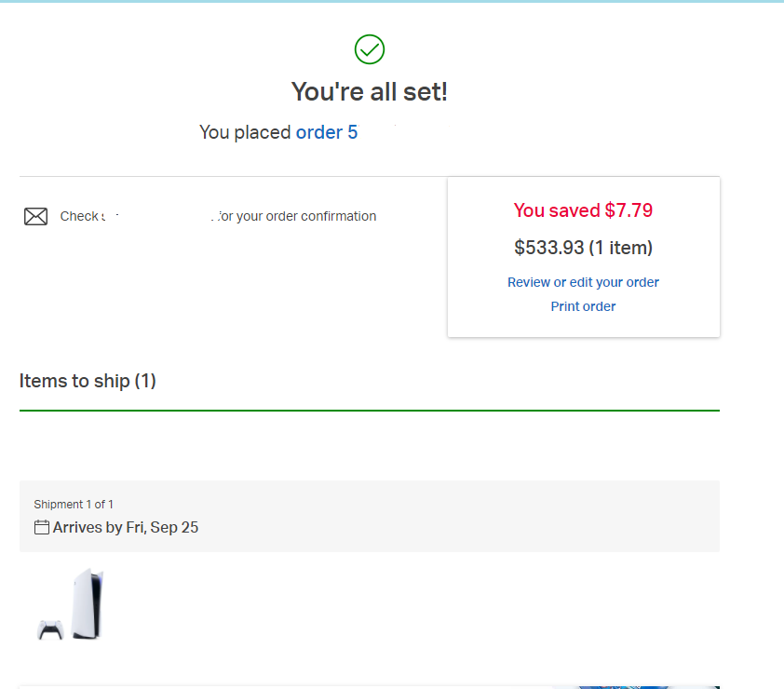Open Review or edit your order

[583, 282]
